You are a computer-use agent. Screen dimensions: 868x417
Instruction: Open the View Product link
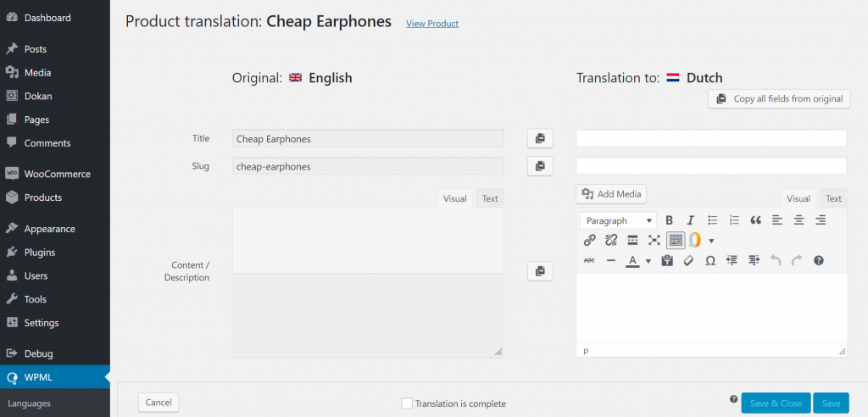[x=432, y=23]
